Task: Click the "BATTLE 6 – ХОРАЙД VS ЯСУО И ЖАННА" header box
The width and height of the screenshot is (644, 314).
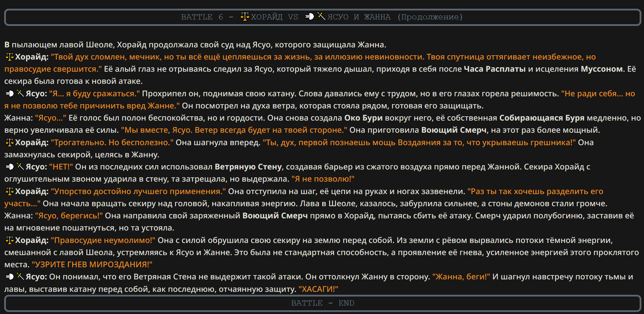Action: pos(322,17)
